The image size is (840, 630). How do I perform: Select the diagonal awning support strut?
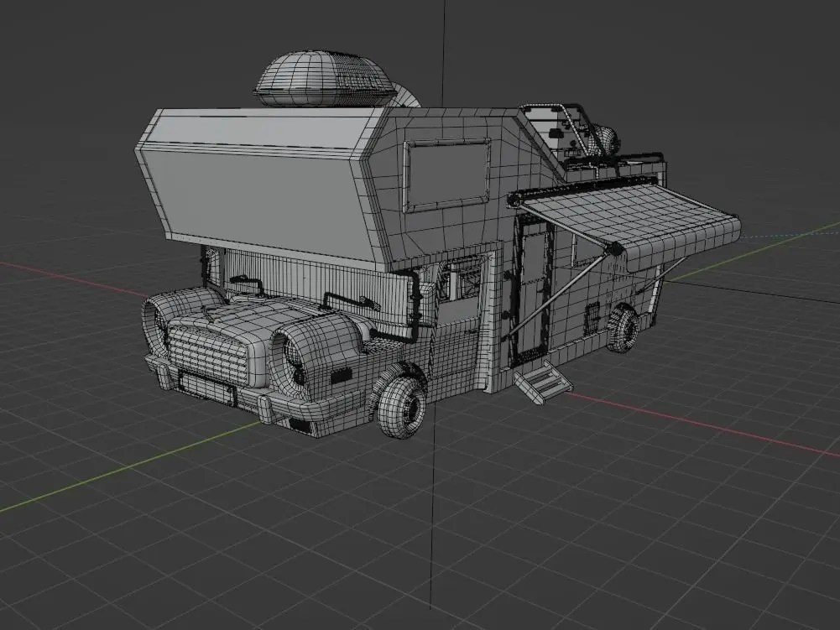click(559, 293)
